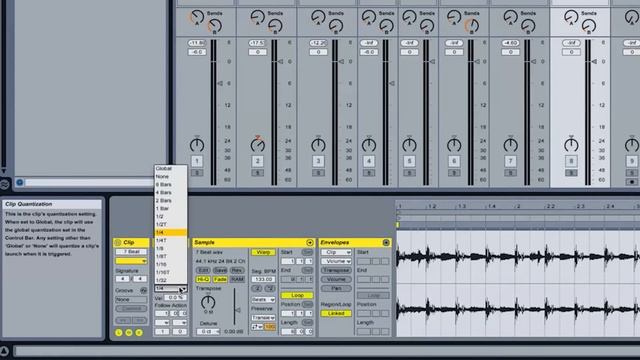Toggle the Warp switch

[x=263, y=252]
